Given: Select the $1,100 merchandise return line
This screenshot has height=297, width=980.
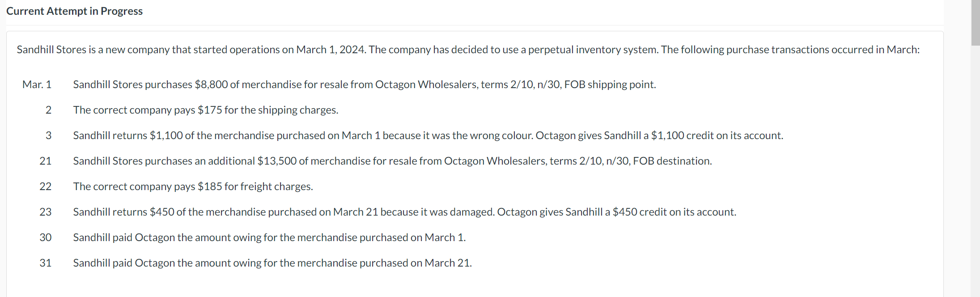Looking at the screenshot, I should (428, 135).
